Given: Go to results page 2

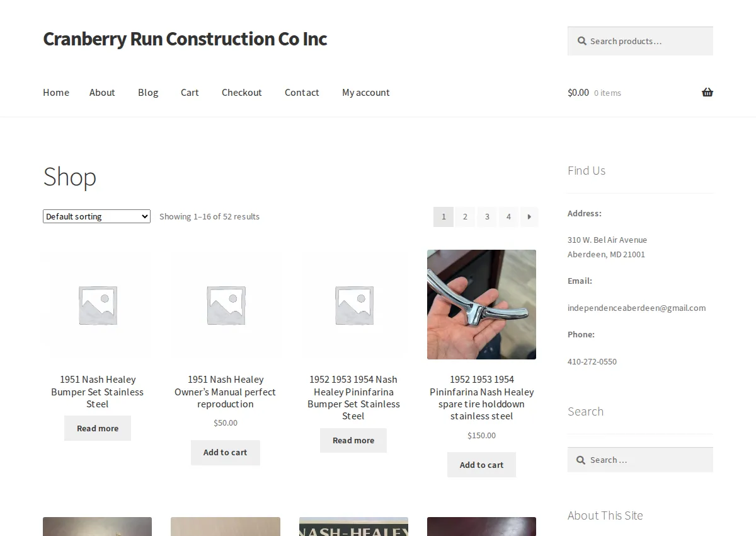Looking at the screenshot, I should 465,216.
